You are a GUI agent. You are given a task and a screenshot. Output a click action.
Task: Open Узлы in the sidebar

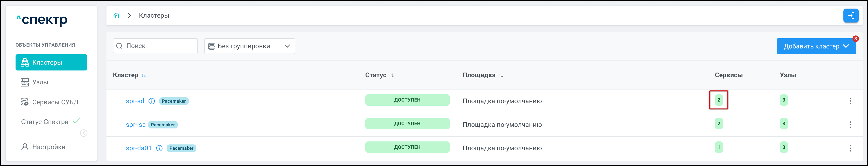click(40, 82)
